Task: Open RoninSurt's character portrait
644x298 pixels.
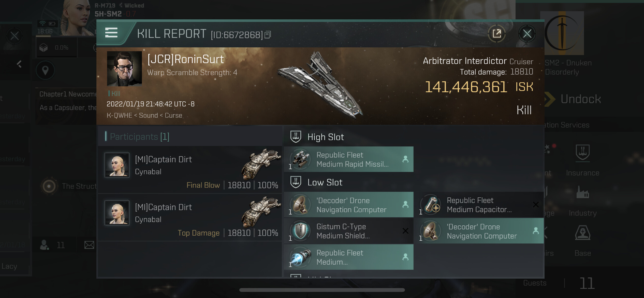Action: (x=124, y=69)
